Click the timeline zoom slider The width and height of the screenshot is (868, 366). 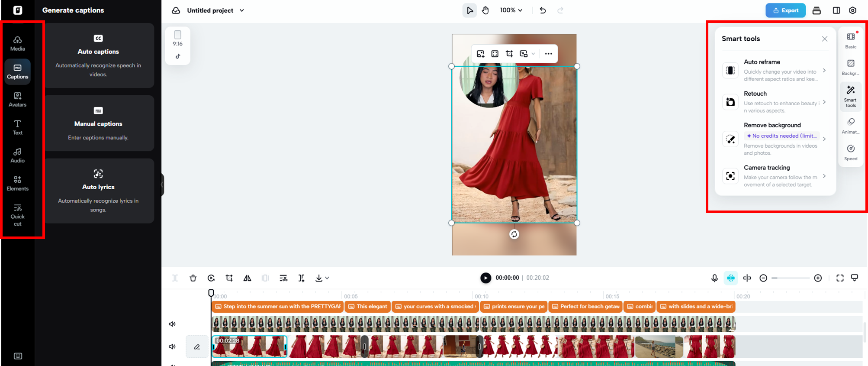pyautogui.click(x=791, y=278)
